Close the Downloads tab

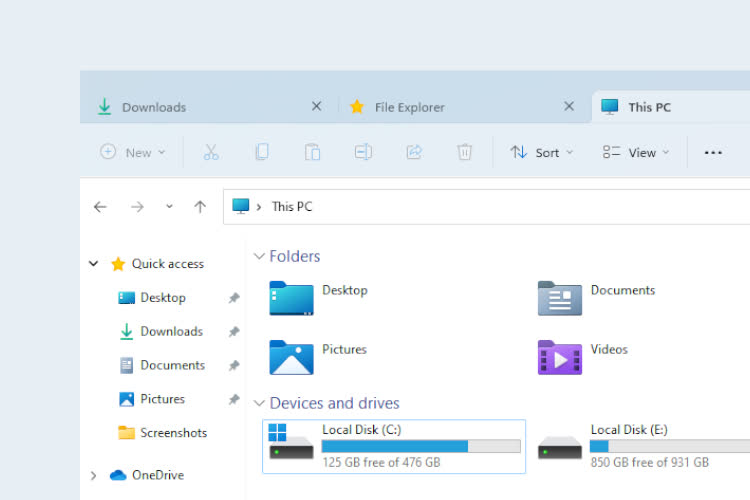pyautogui.click(x=316, y=106)
